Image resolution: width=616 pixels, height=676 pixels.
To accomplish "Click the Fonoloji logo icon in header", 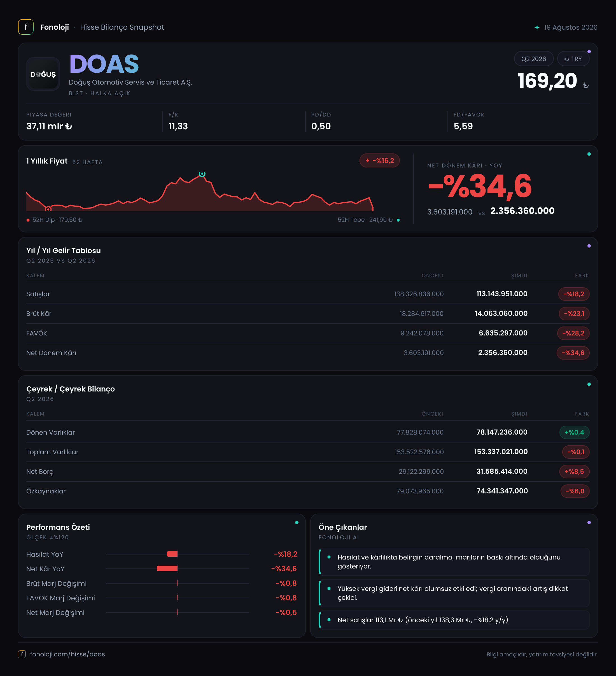I will click(x=26, y=27).
